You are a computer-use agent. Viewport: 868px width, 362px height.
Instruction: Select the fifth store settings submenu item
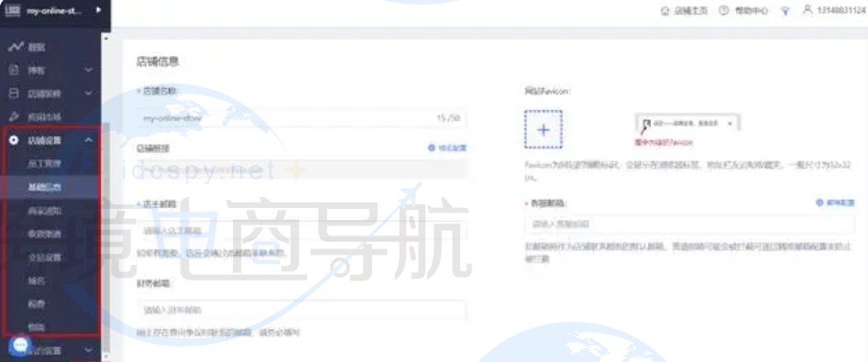(44, 258)
